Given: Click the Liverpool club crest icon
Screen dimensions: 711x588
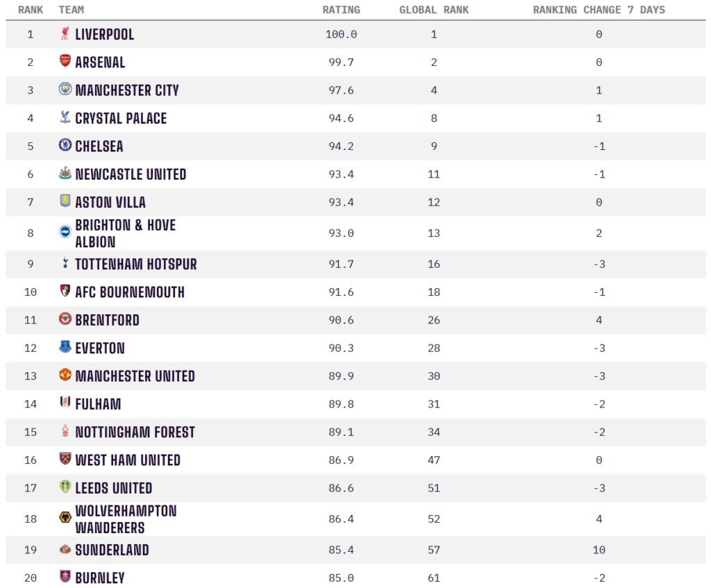Looking at the screenshot, I should tap(65, 34).
